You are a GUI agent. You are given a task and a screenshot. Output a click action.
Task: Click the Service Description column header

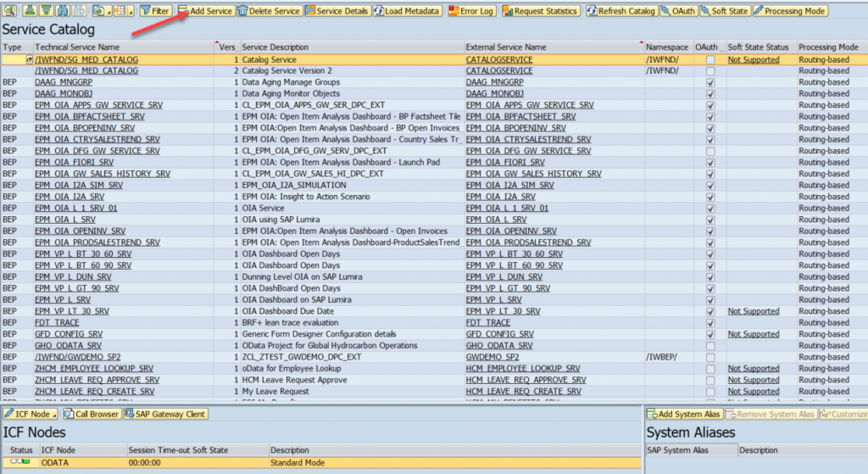click(352, 47)
